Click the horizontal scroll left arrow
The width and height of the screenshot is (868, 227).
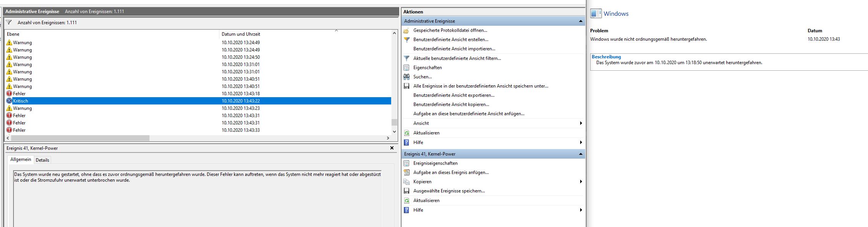click(x=7, y=138)
